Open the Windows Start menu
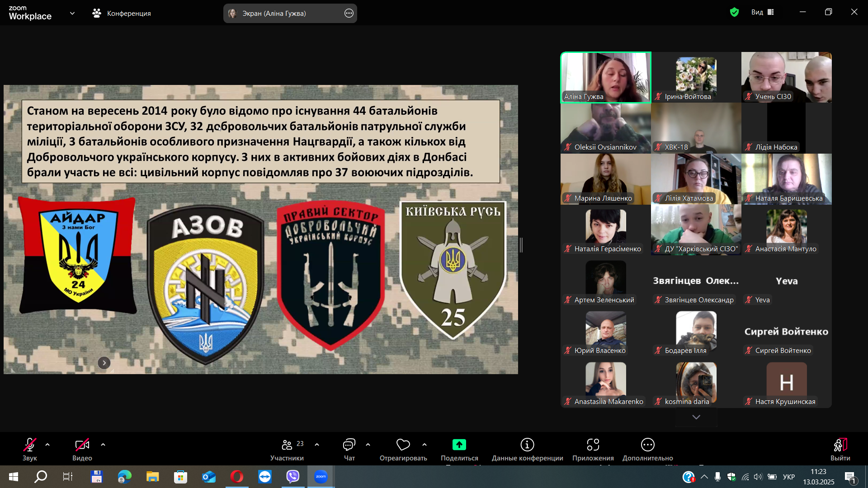Screen dimensions: 868x488 pos(14,477)
